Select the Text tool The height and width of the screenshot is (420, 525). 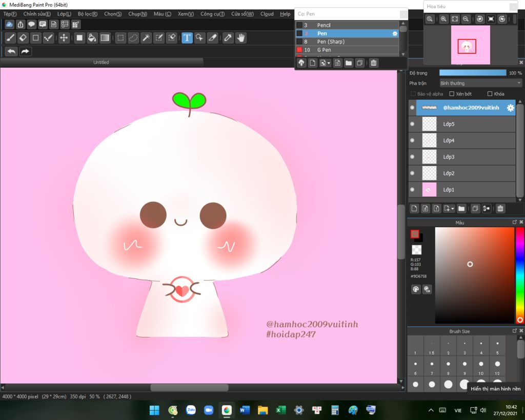pos(187,38)
